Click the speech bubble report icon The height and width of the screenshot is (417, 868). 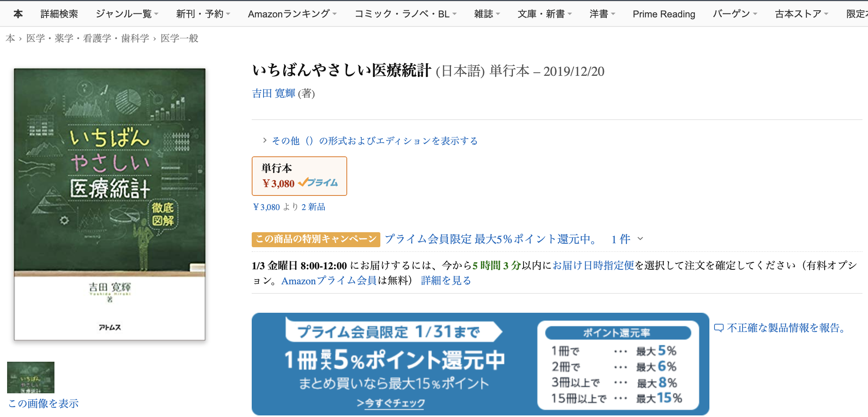coord(719,328)
